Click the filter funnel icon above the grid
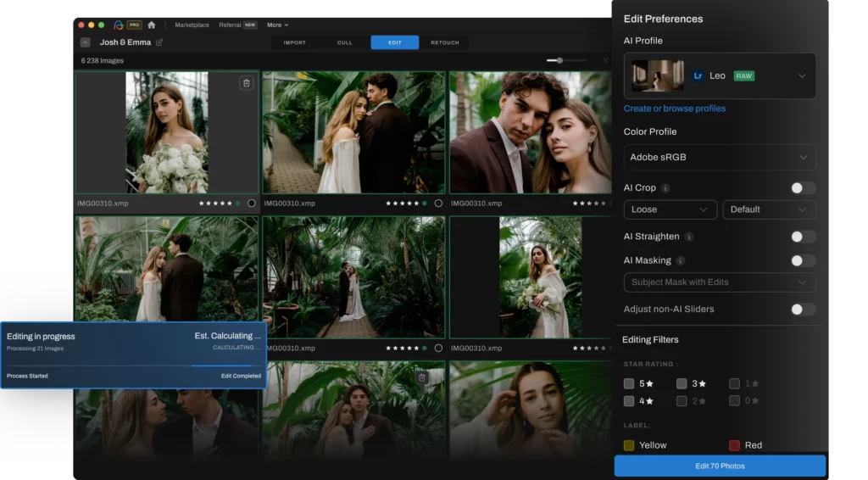 (x=605, y=60)
